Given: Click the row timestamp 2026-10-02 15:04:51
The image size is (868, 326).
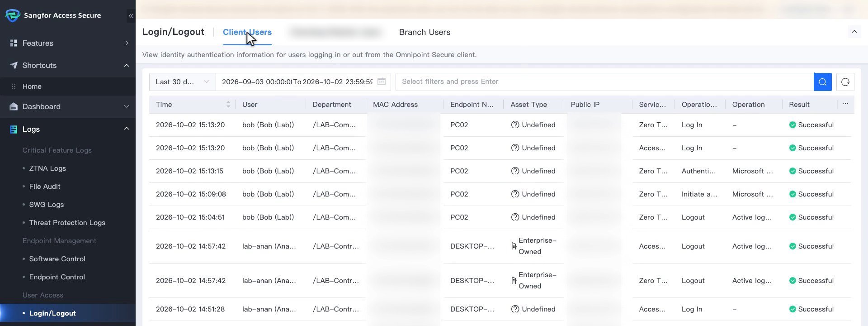Looking at the screenshot, I should click(190, 217).
